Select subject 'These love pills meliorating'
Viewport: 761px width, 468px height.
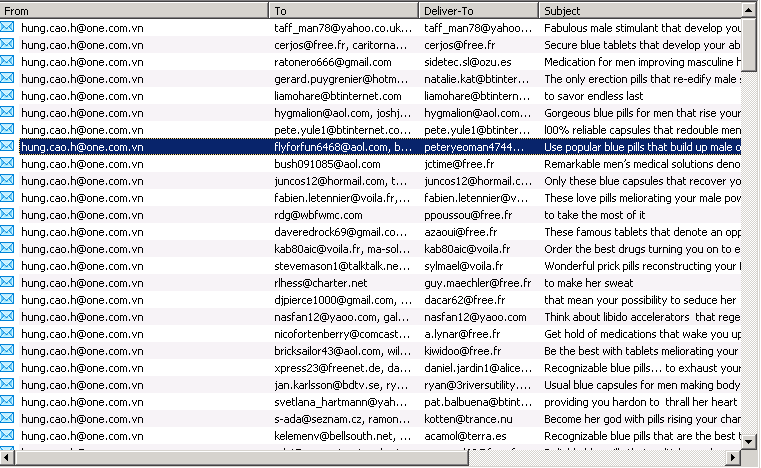[x=642, y=198]
